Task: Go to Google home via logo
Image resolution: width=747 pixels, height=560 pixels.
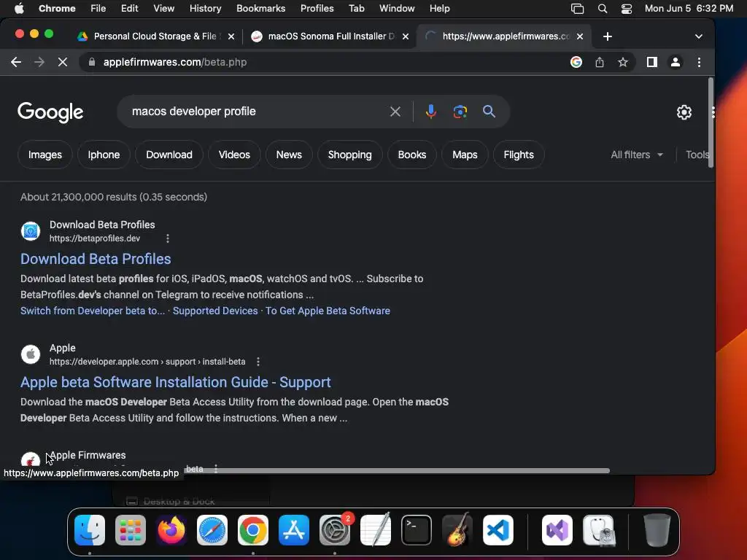Action: point(50,112)
